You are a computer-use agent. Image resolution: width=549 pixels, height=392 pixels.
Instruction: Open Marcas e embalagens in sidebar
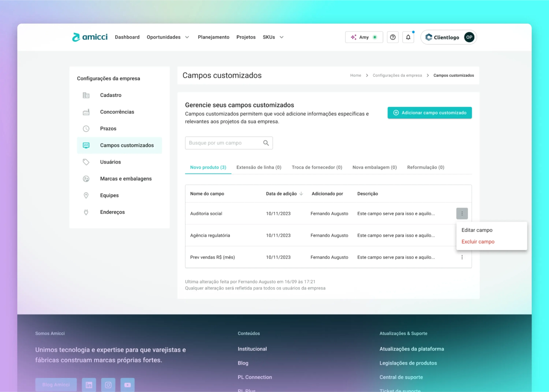pyautogui.click(x=126, y=179)
